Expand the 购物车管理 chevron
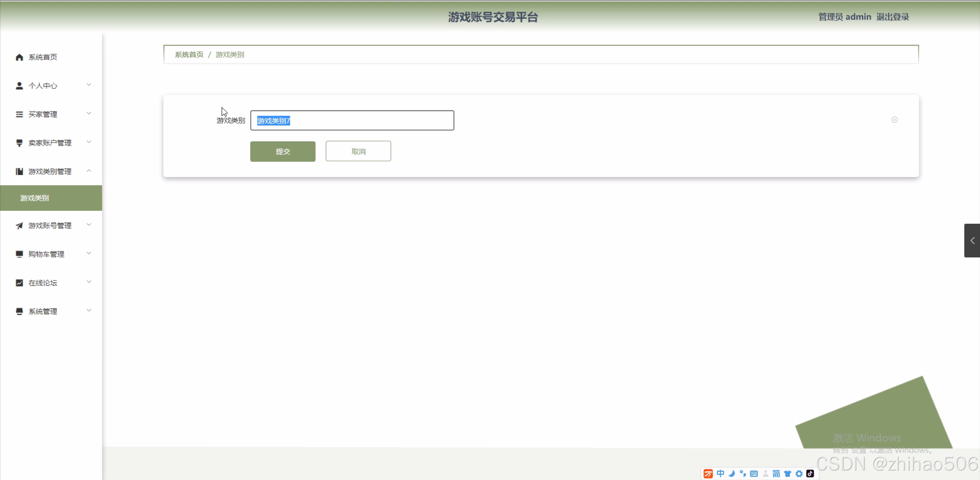This screenshot has height=480, width=980. click(89, 253)
